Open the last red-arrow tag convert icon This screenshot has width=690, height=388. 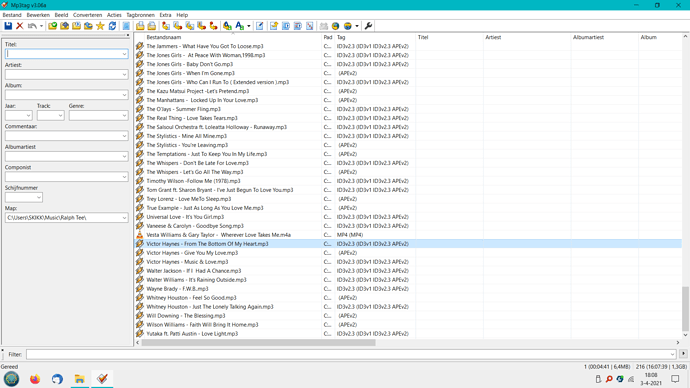pyautogui.click(x=213, y=26)
